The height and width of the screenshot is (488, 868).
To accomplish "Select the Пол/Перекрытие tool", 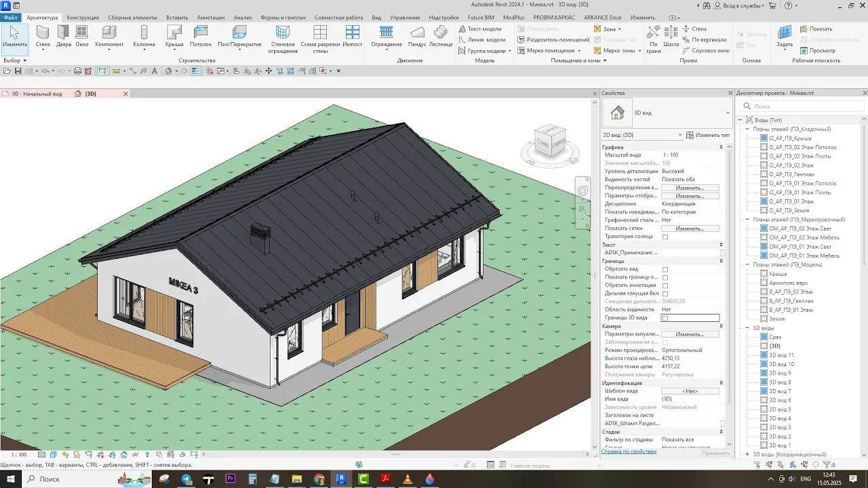I will tap(239, 37).
